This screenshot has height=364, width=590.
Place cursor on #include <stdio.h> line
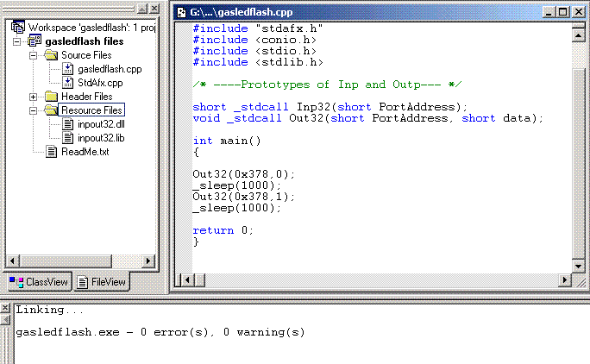(x=254, y=51)
